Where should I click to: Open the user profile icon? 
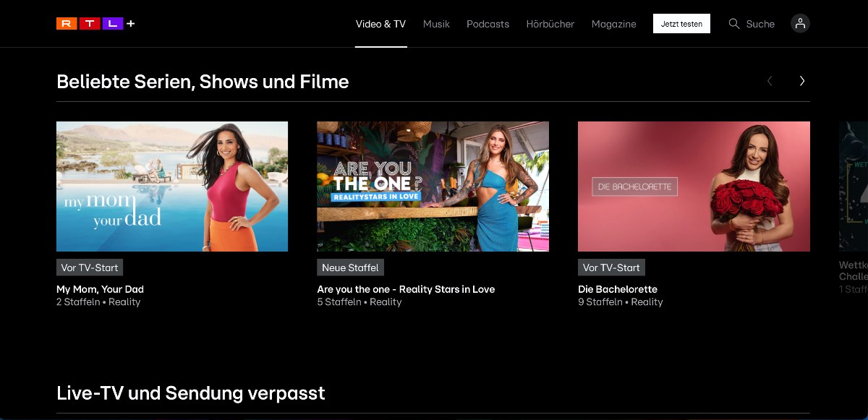[800, 24]
